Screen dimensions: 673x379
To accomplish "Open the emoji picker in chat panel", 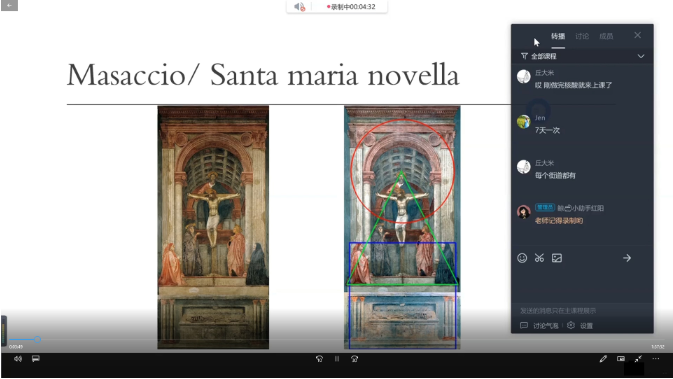I will [522, 258].
